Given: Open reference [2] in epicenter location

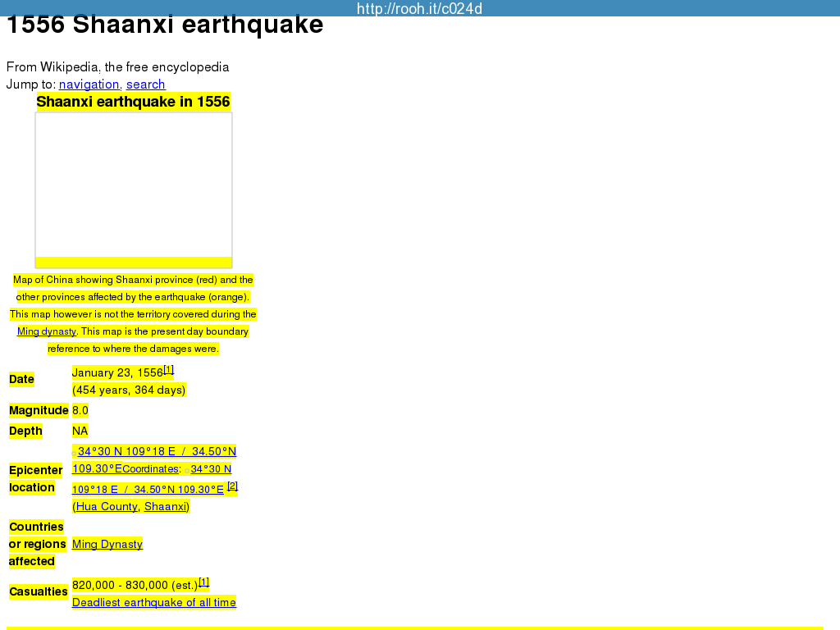Looking at the screenshot, I should [232, 486].
